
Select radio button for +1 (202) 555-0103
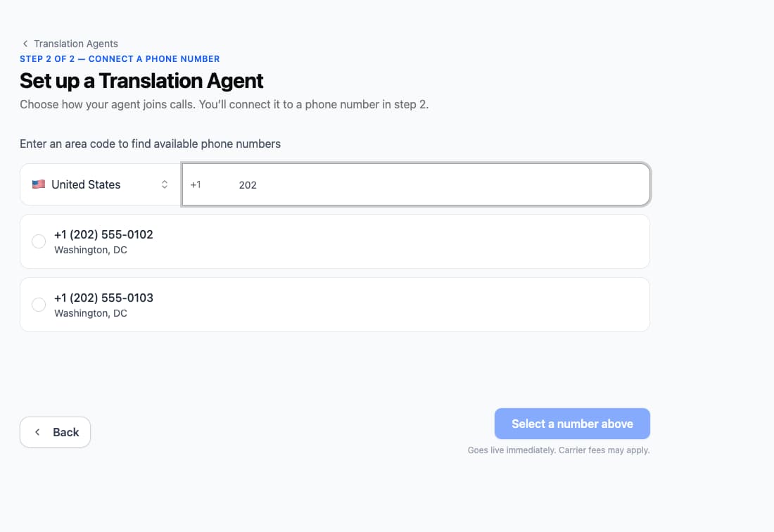(x=39, y=305)
